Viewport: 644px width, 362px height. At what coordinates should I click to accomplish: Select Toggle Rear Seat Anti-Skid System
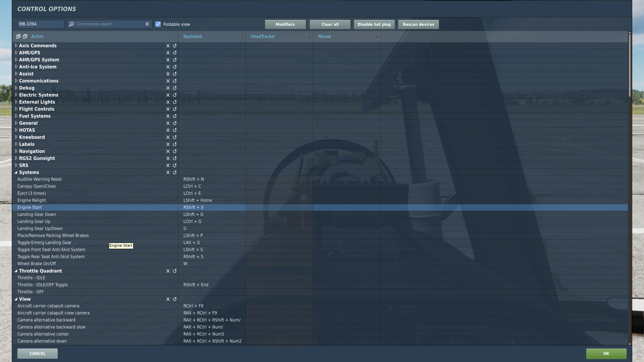point(320,257)
